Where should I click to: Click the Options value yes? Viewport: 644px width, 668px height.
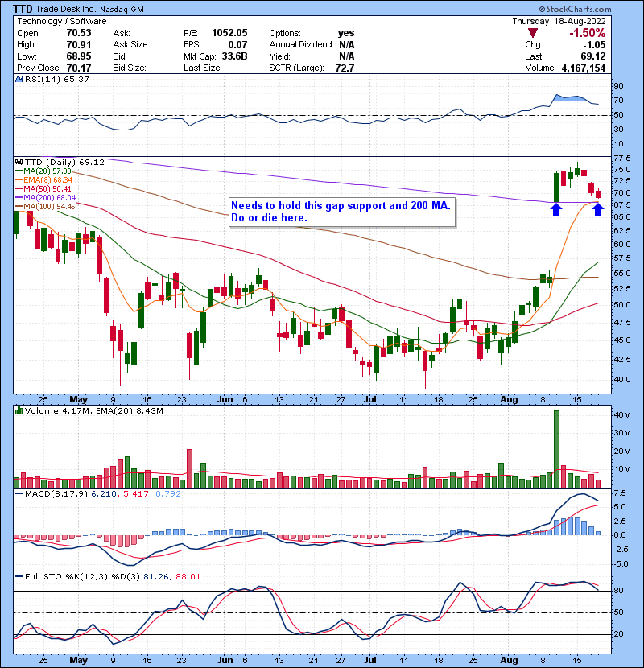346,33
